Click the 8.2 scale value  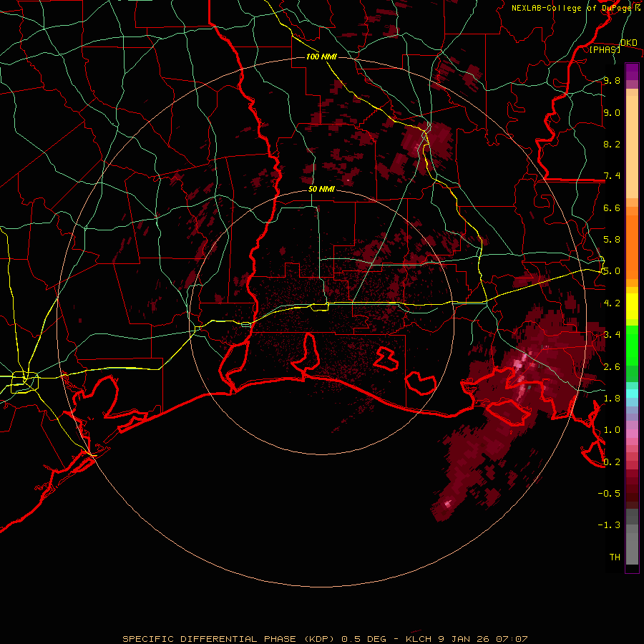pyautogui.click(x=612, y=144)
